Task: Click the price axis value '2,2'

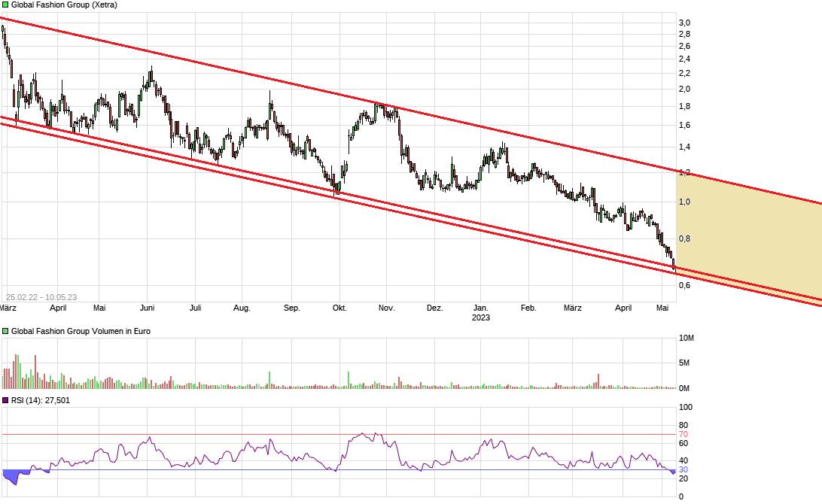Action: coord(685,73)
